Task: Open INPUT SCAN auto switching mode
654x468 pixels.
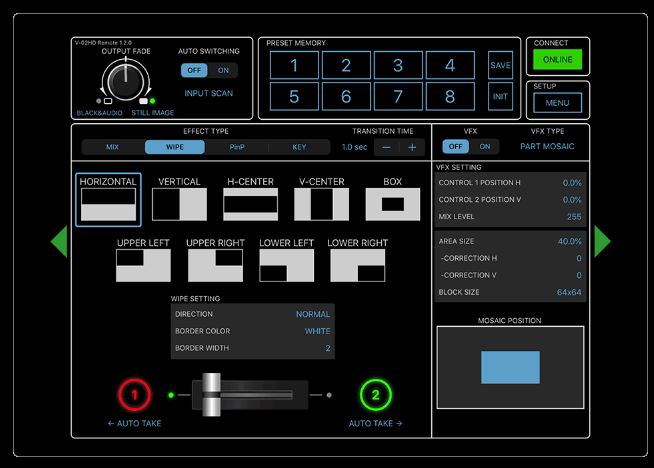Action: point(209,93)
